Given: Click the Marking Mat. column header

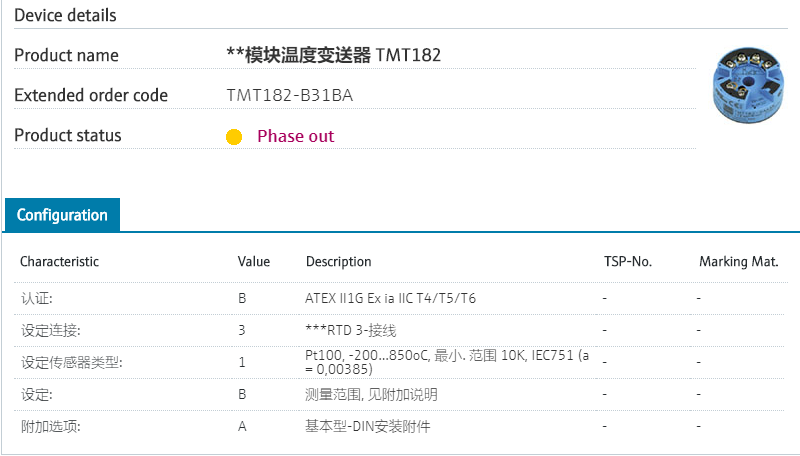Looking at the screenshot, I should pos(738,262).
